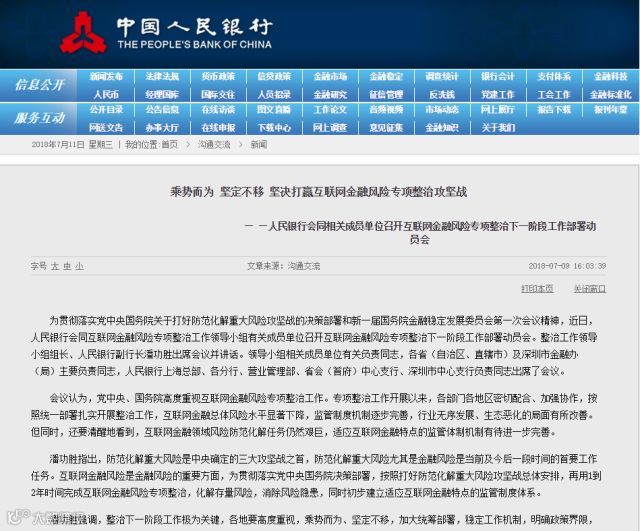Visit the 反洗钱 page
This screenshot has height=531, width=640.
442,95
